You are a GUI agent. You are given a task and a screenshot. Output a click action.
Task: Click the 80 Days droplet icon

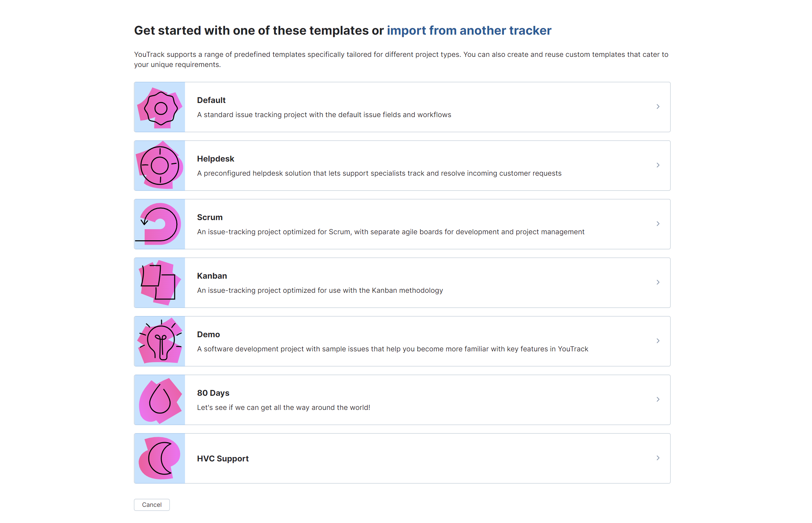tap(159, 399)
